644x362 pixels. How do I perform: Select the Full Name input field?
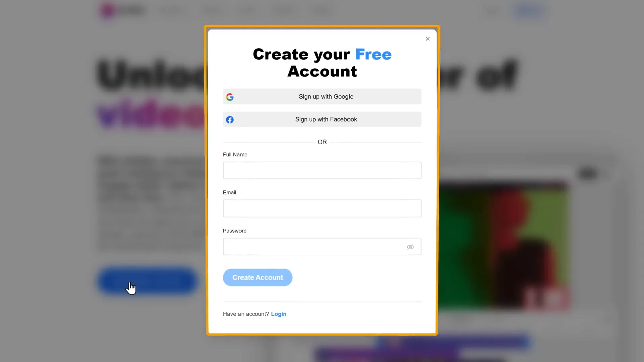(322, 170)
